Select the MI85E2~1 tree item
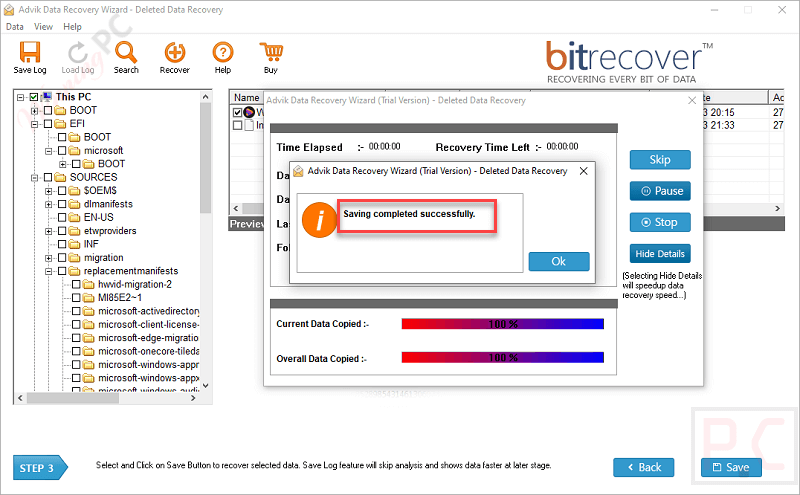 point(120,298)
